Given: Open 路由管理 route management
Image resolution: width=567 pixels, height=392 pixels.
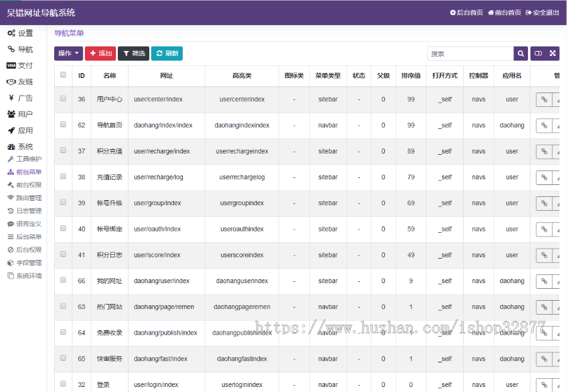Looking at the screenshot, I should [x=25, y=198].
